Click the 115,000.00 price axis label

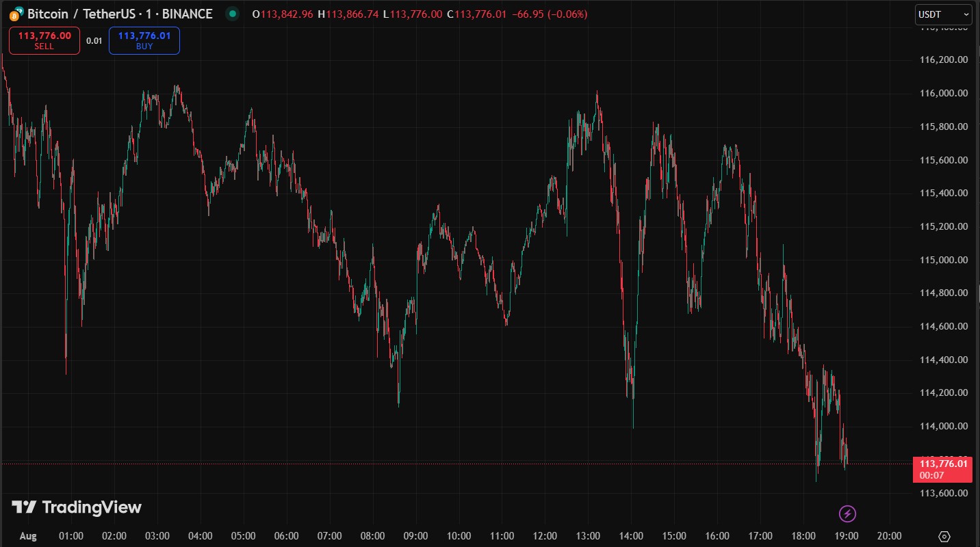[944, 260]
